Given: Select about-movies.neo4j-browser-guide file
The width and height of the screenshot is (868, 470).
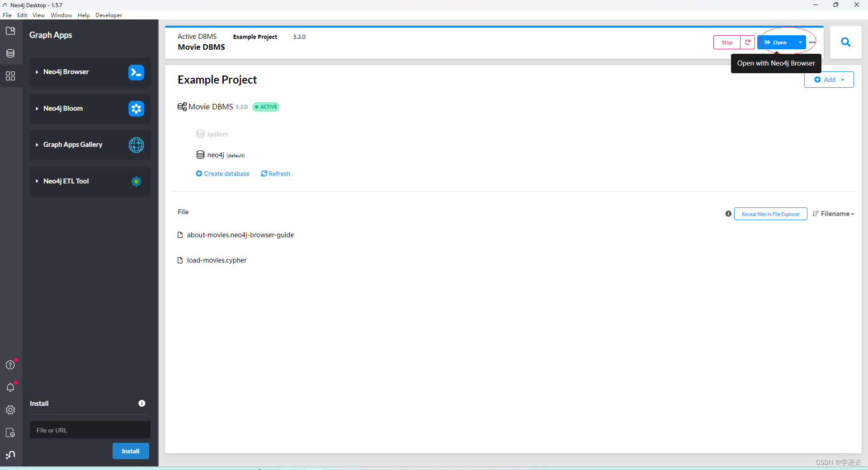Looking at the screenshot, I should click(x=241, y=235).
